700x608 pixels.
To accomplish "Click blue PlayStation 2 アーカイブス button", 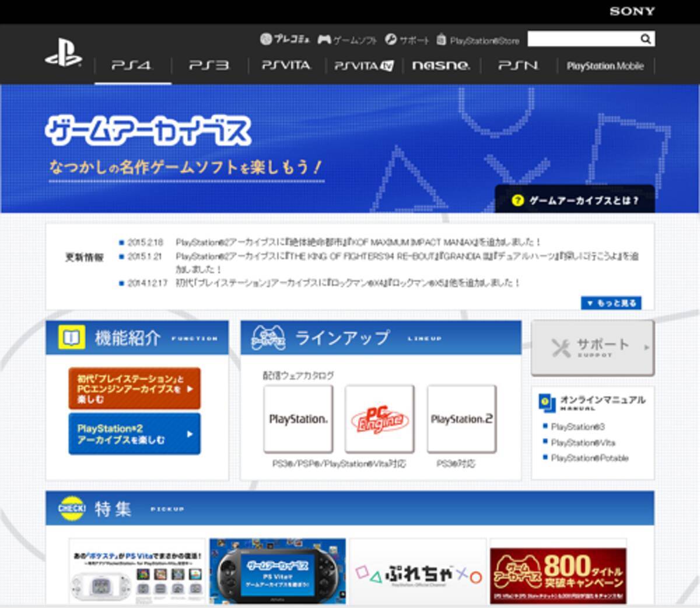I will [x=134, y=434].
